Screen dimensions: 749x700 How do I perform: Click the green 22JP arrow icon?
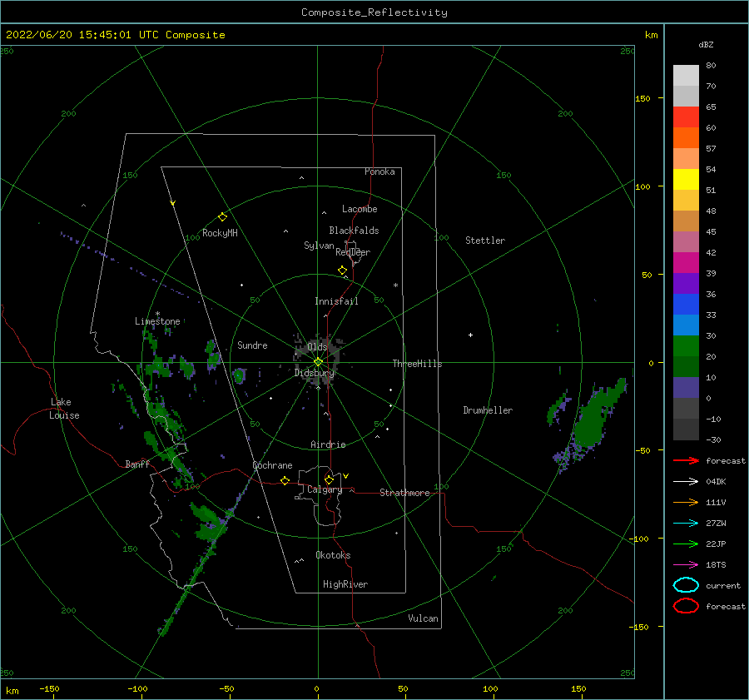pyautogui.click(x=686, y=544)
